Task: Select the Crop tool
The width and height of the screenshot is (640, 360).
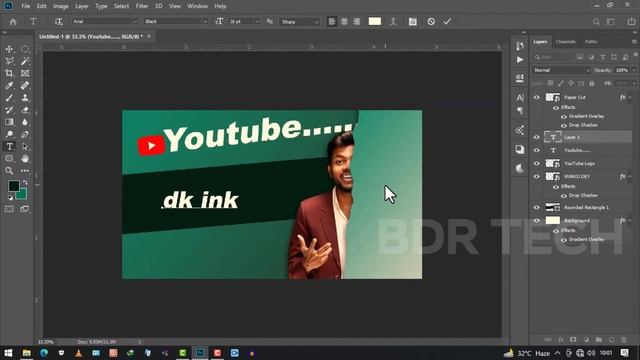Action: [x=9, y=73]
